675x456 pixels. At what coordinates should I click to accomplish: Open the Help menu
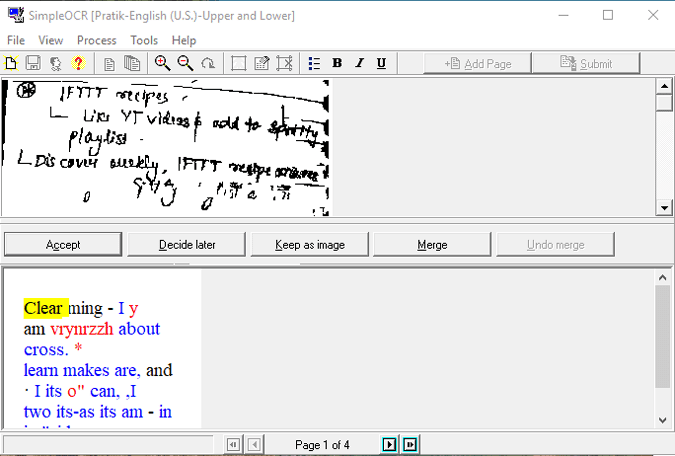[184, 40]
